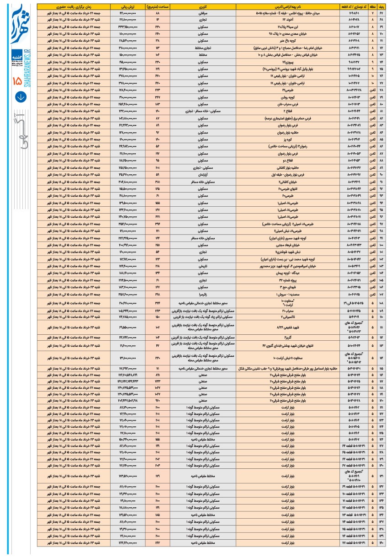Select the مساحت(مترمربع) column header

coord(157,8)
